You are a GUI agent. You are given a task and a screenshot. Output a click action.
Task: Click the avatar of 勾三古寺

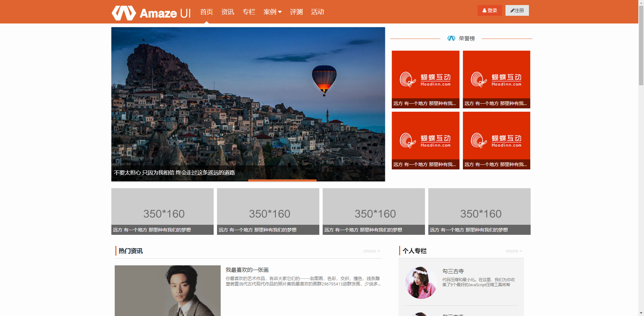click(421, 282)
